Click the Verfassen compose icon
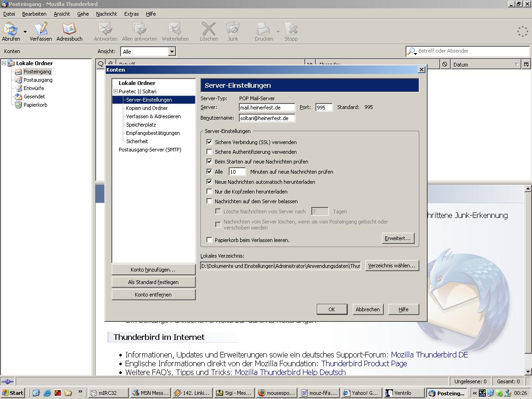 point(41,29)
